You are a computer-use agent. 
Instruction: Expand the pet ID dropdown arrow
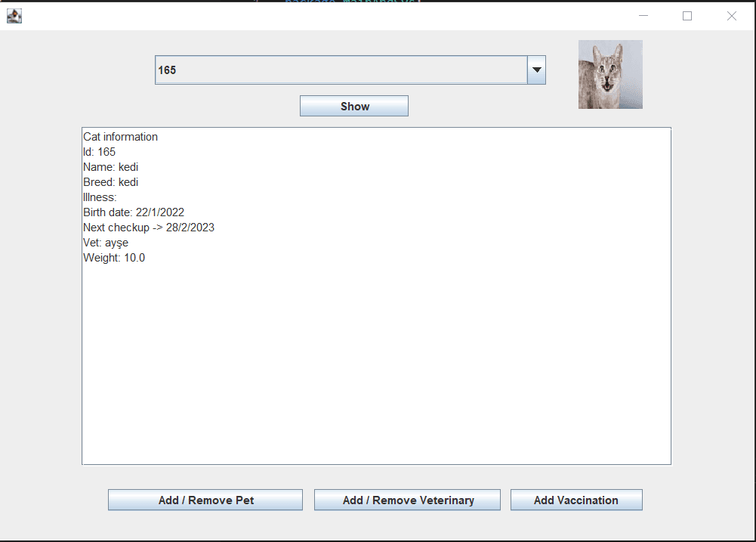pyautogui.click(x=536, y=70)
